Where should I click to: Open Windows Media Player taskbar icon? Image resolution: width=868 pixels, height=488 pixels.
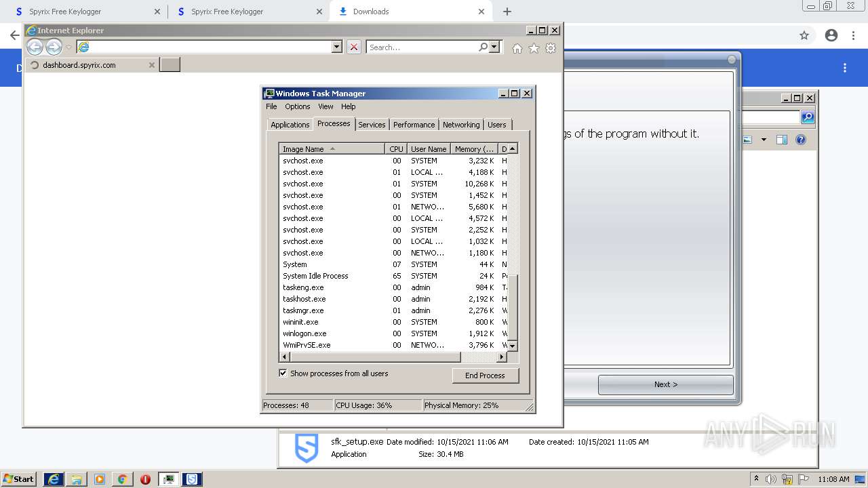tap(100, 479)
